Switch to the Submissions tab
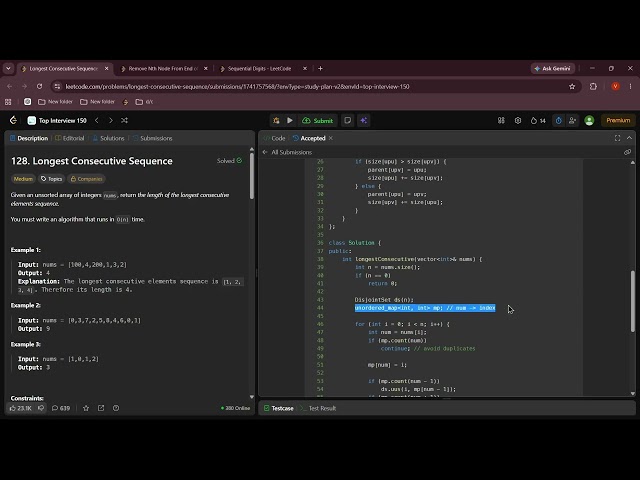The height and width of the screenshot is (480, 640). (x=153, y=138)
